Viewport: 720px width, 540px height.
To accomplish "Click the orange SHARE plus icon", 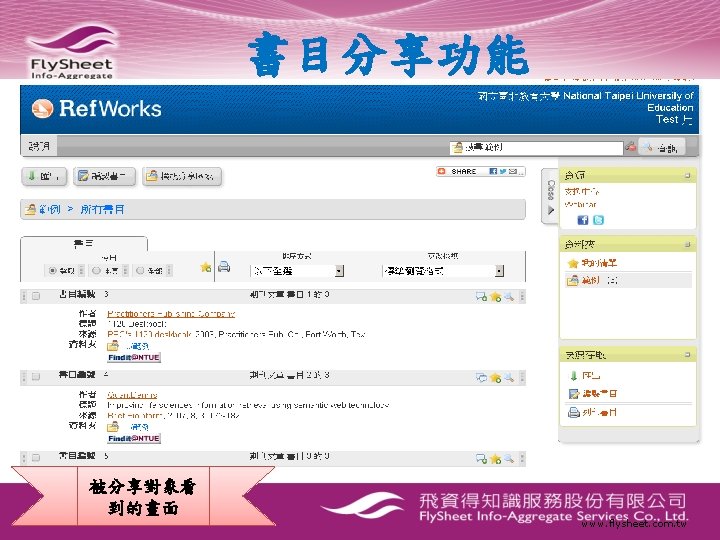I will point(442,171).
